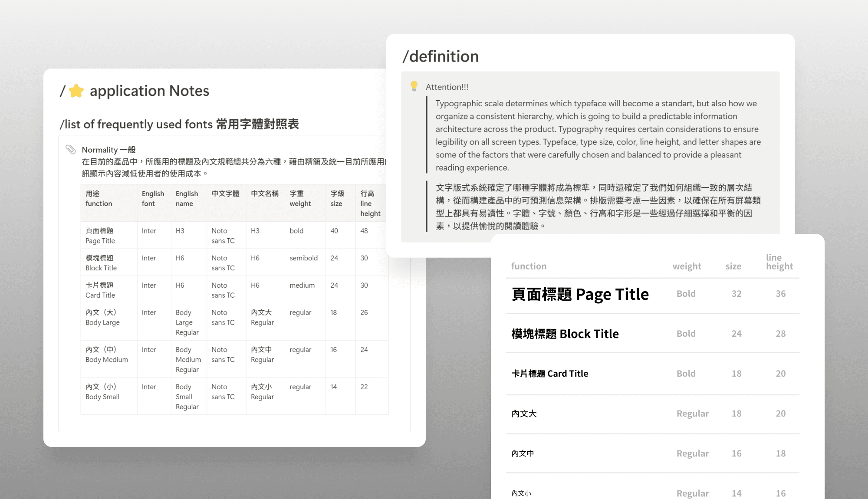Click the Attention!!! callout title

(x=447, y=87)
